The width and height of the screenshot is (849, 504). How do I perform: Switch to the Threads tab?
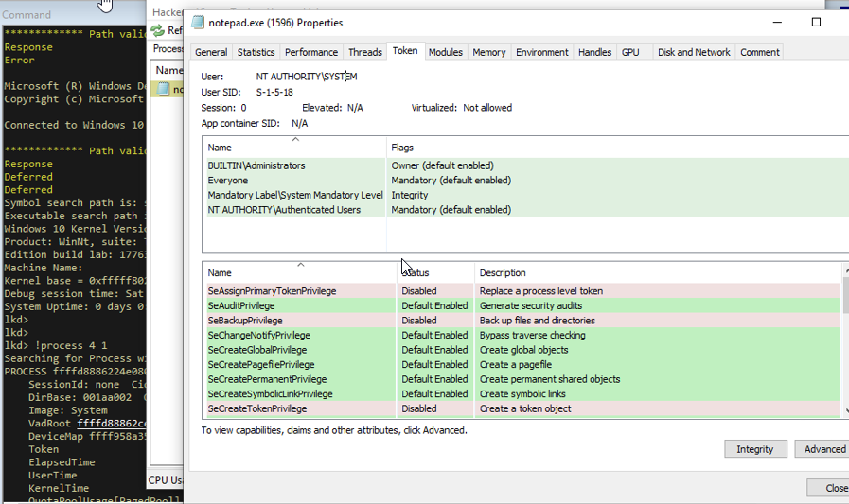365,52
